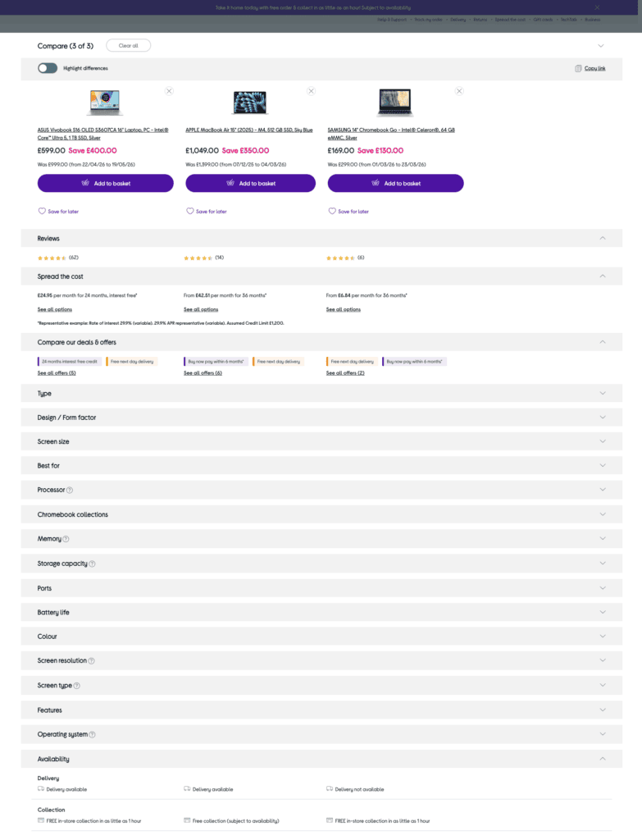Click the Clear all button
Screen dimensions: 642x840
[x=128, y=46]
